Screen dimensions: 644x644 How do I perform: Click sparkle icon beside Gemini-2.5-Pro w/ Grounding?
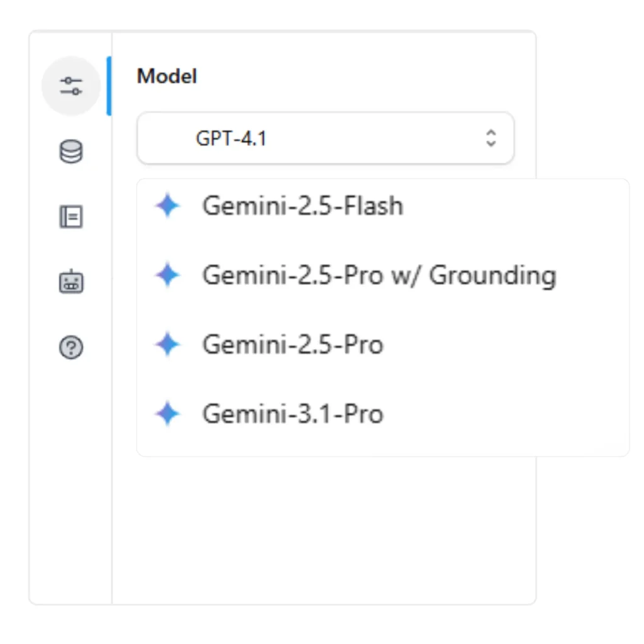pos(167,275)
